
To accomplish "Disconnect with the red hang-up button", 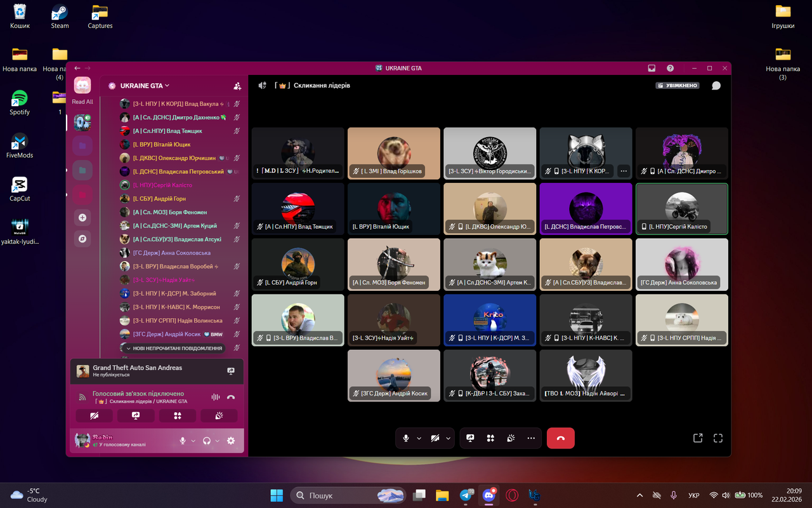I will point(560,438).
